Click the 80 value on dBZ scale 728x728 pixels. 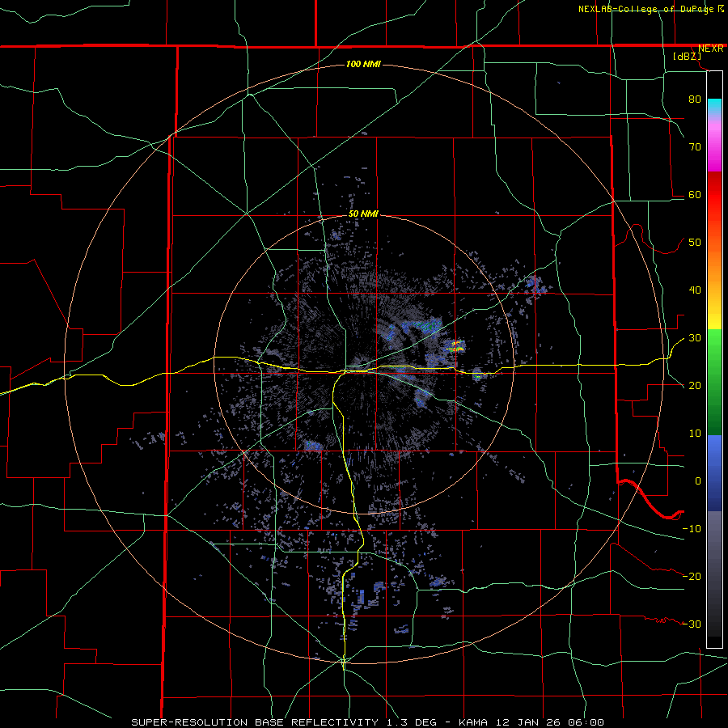[695, 99]
